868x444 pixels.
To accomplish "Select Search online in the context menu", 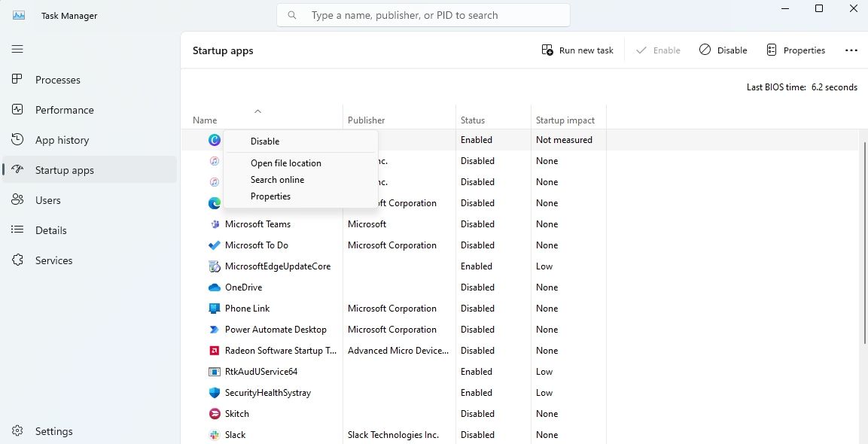I will (277, 179).
